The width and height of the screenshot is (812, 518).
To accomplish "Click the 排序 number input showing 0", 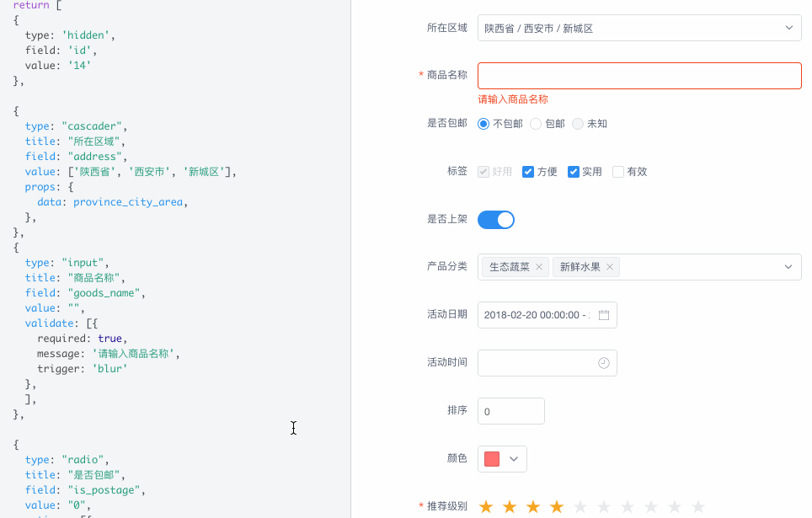I will [x=510, y=410].
